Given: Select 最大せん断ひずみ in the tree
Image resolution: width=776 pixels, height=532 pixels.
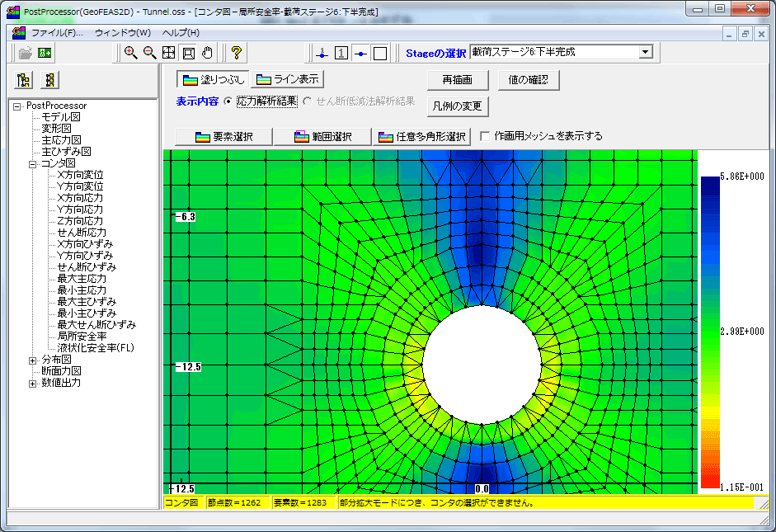Looking at the screenshot, I should [96, 325].
